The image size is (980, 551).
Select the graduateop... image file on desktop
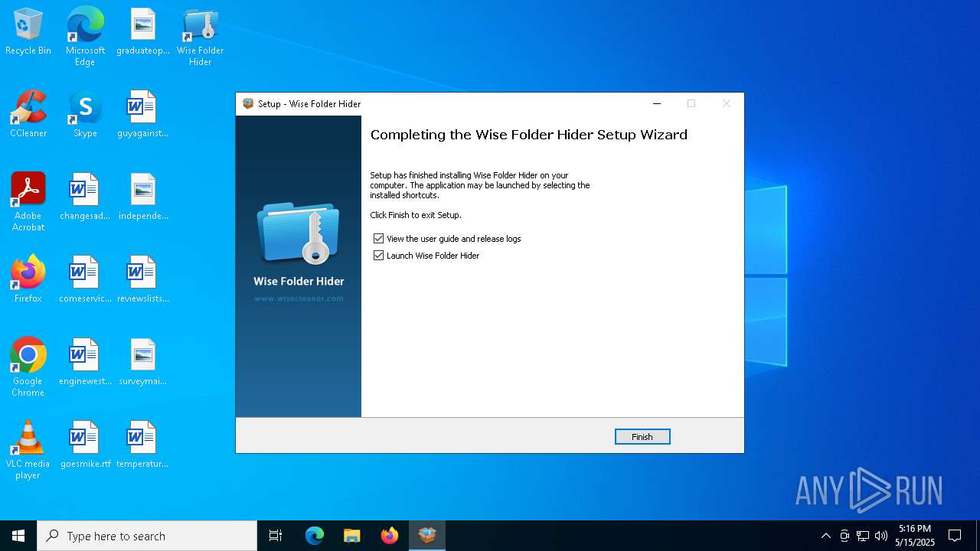[143, 33]
